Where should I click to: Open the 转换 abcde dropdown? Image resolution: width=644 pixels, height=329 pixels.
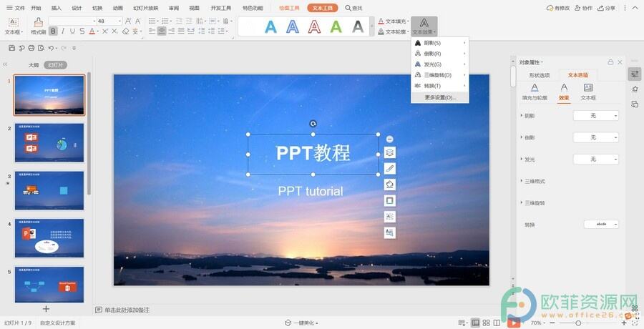coord(601,225)
